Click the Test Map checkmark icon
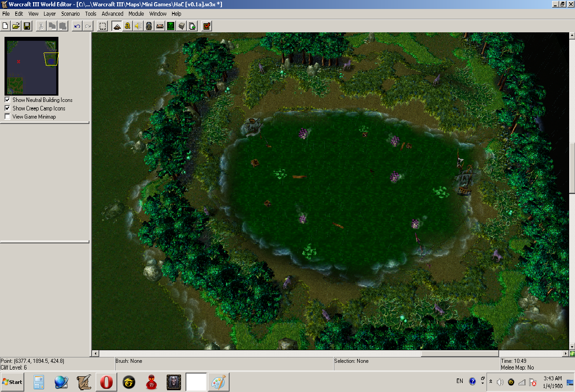 point(207,26)
